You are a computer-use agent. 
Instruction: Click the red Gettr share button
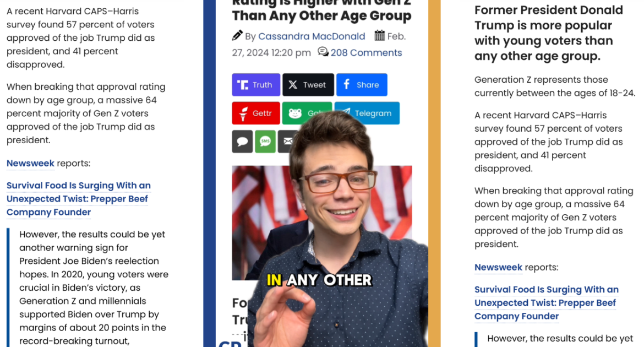256,113
